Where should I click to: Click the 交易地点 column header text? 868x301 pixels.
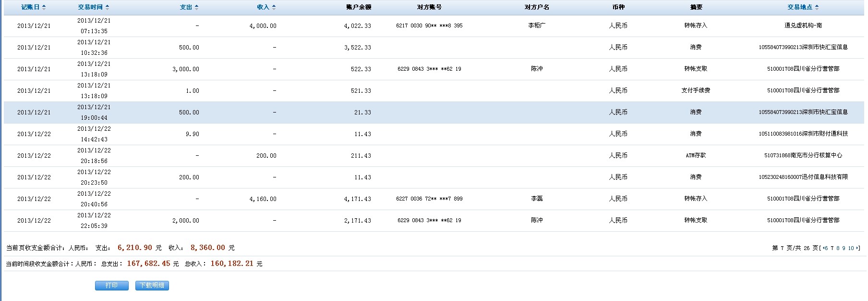tap(800, 7)
